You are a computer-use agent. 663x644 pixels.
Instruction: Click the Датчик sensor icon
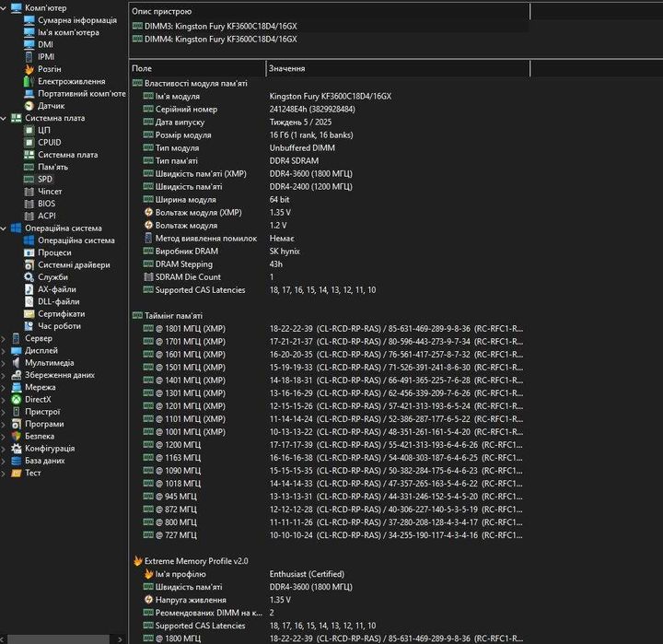[x=29, y=106]
